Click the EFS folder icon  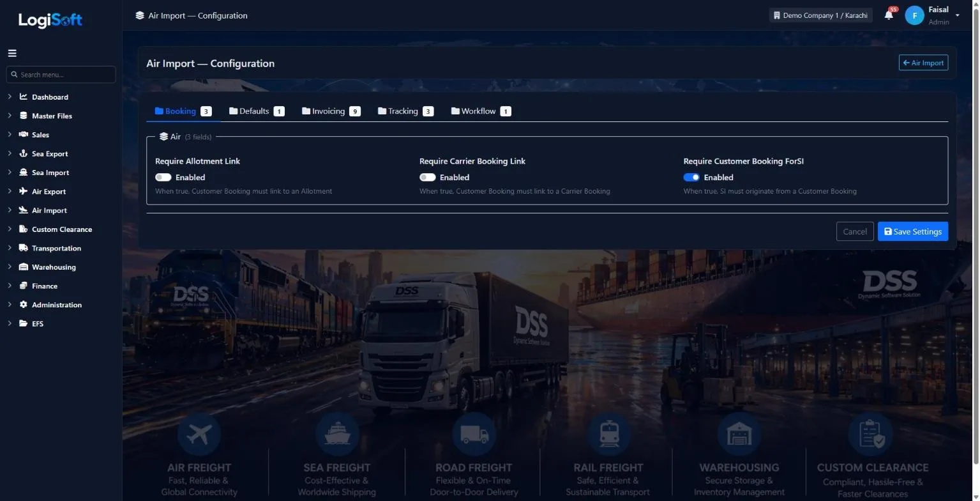(x=24, y=323)
